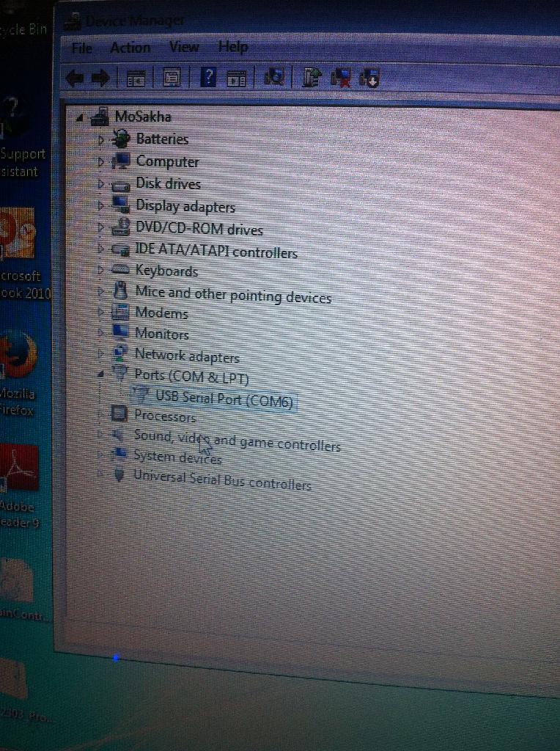Image resolution: width=560 pixels, height=751 pixels.
Task: Select the Computer tree label
Action: pyautogui.click(x=168, y=161)
